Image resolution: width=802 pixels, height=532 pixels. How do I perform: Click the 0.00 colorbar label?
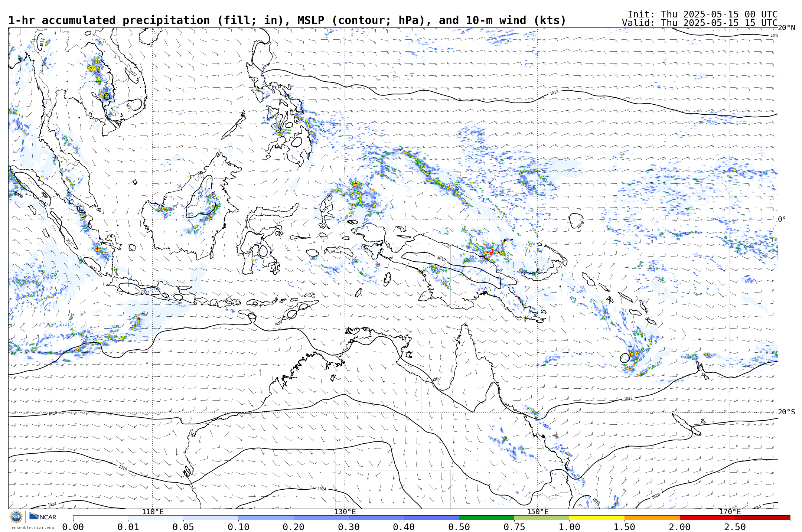(73, 527)
